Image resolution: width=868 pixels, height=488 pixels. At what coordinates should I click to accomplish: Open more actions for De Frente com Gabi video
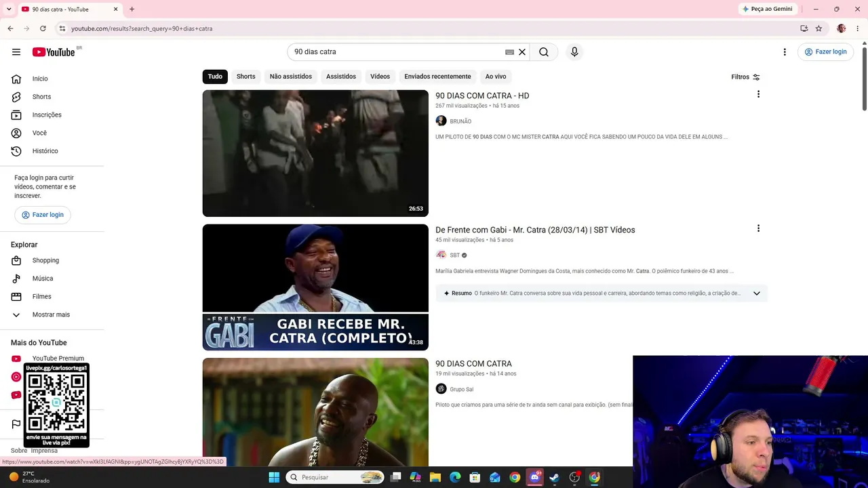(758, 228)
